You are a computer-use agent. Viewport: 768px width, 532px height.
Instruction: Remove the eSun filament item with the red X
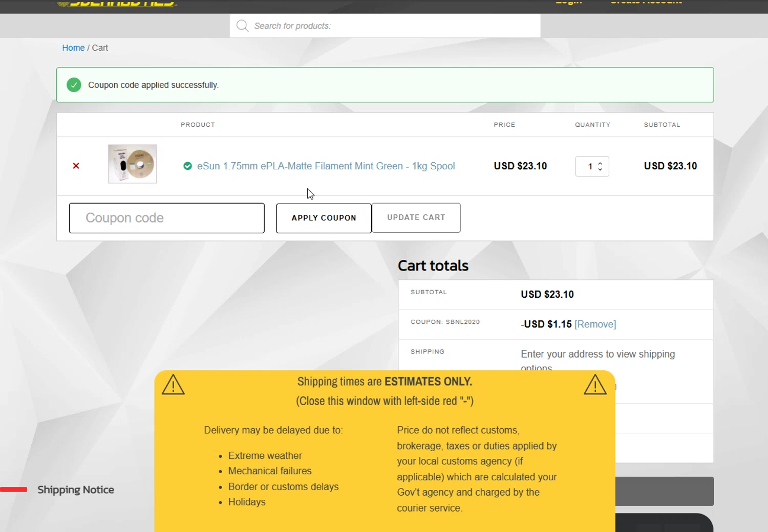pyautogui.click(x=76, y=166)
